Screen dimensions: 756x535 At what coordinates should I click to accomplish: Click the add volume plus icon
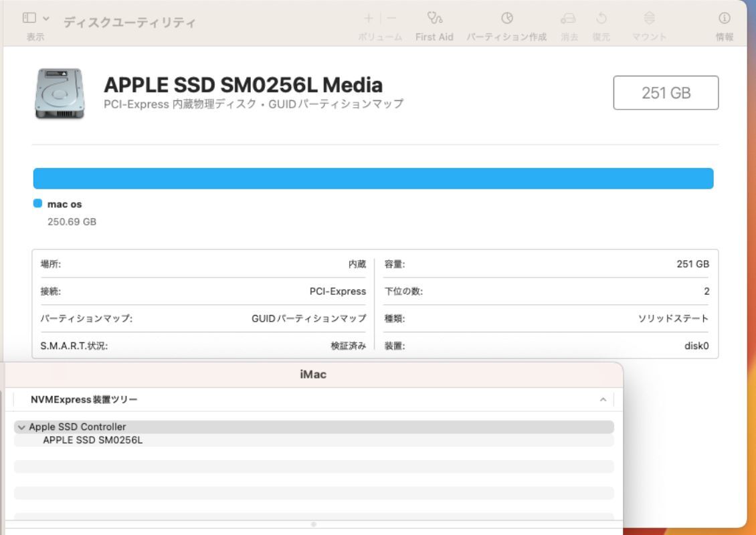[x=369, y=18]
